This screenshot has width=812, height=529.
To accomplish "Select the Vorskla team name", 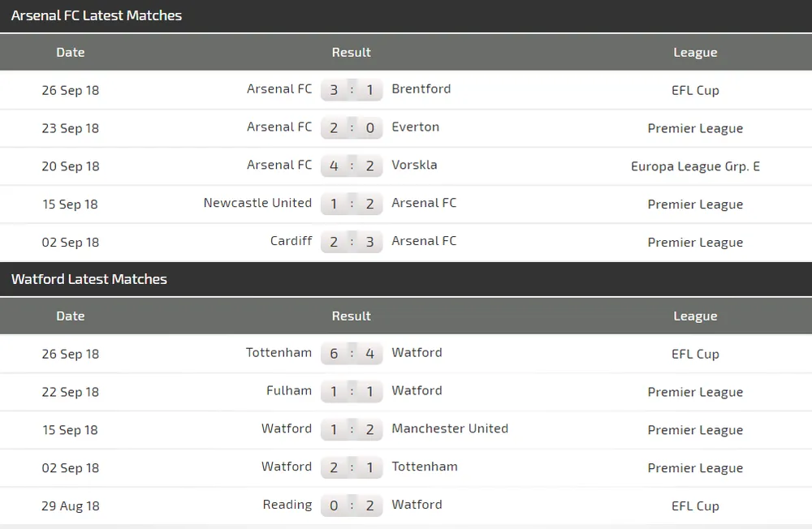I will point(414,166).
